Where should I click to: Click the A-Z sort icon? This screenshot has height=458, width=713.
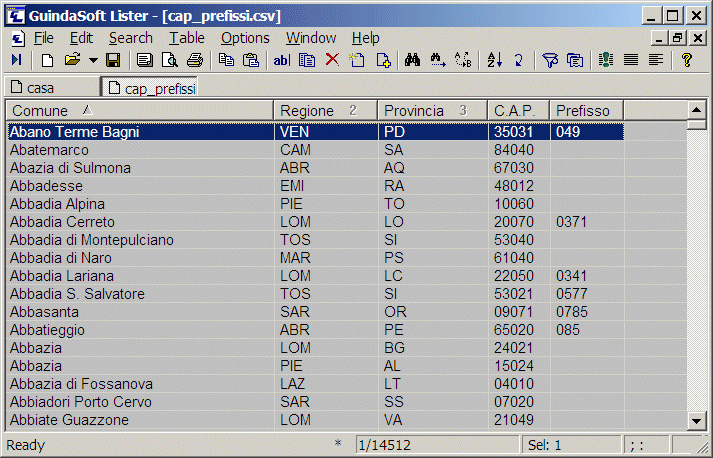[x=494, y=61]
